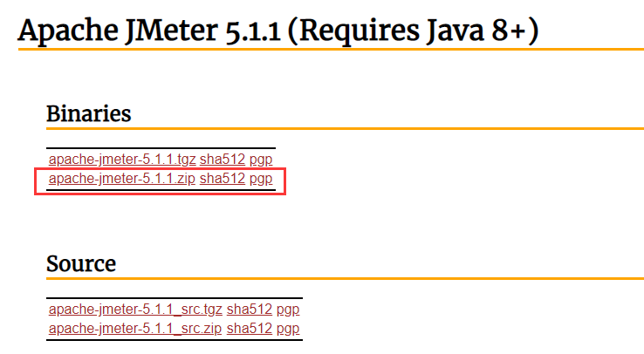The image size is (644, 354).
Task: Click the black rule below the src.zip row
Action: 174,339
